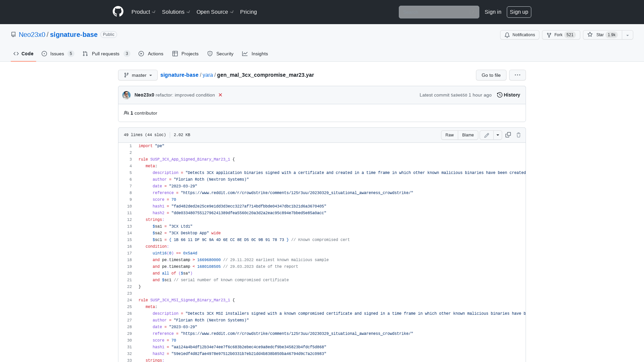Click the timestamp value 1669680000

point(209,260)
